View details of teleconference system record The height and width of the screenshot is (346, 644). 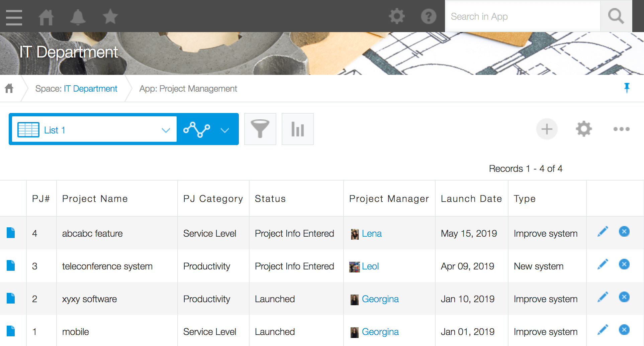click(11, 266)
